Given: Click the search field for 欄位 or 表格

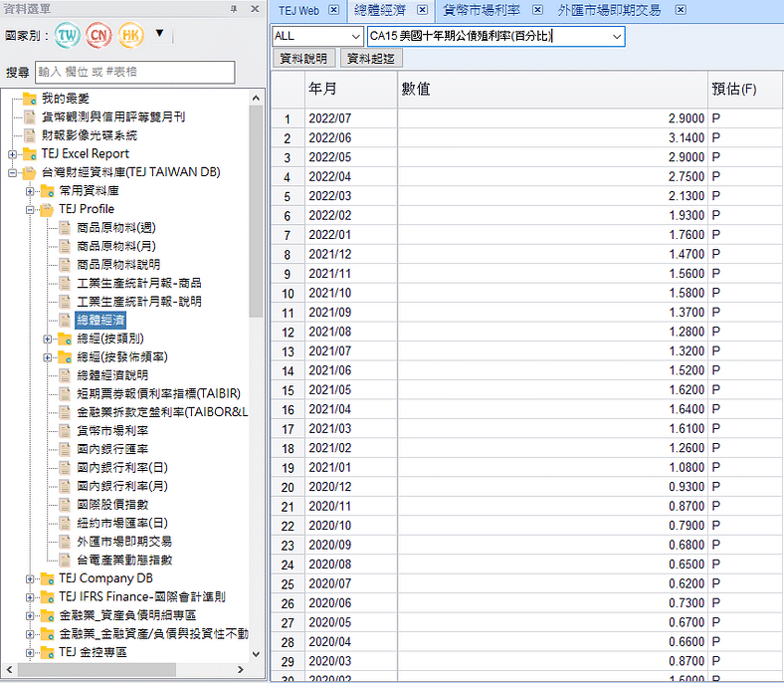Looking at the screenshot, I should (134, 72).
